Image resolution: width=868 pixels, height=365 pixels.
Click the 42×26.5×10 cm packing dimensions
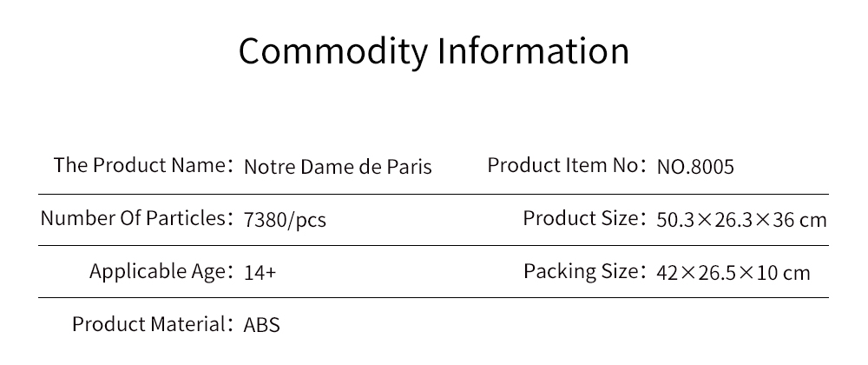733,273
